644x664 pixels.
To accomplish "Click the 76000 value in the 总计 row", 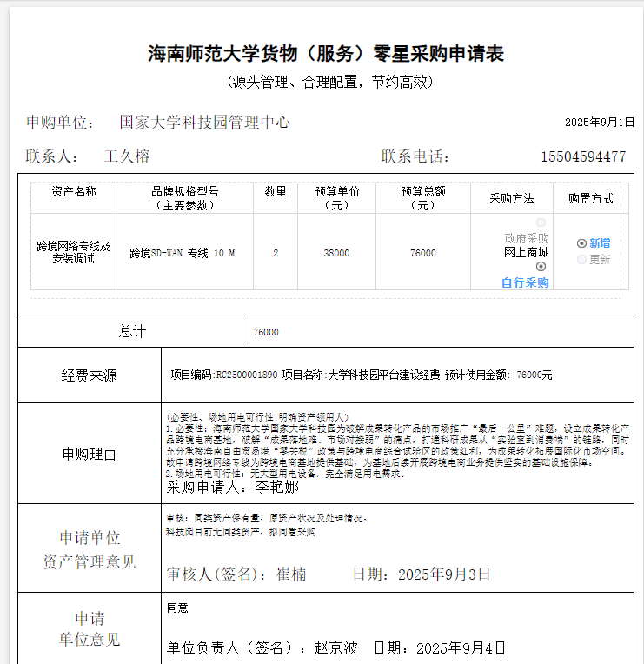I will click(266, 332).
